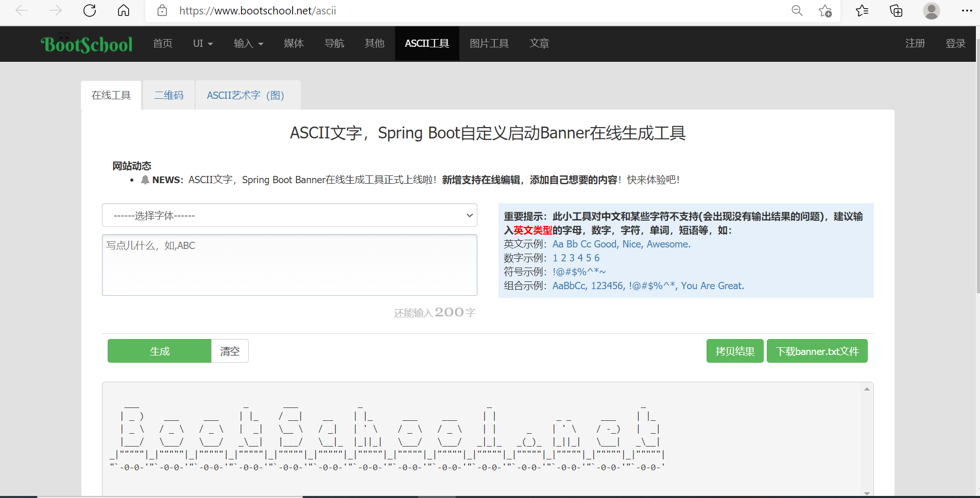Click the 注册 link

[915, 44]
